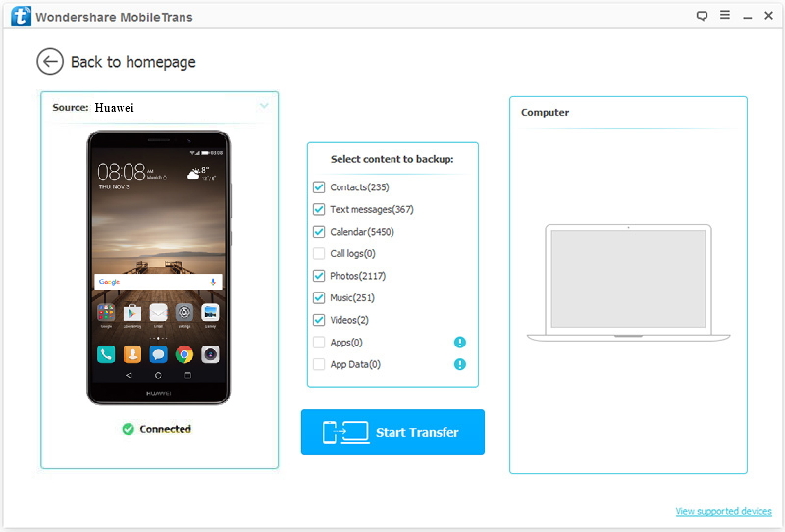This screenshot has width=785, height=532.
Task: Expand the Source device dropdown arrow
Action: (x=264, y=106)
